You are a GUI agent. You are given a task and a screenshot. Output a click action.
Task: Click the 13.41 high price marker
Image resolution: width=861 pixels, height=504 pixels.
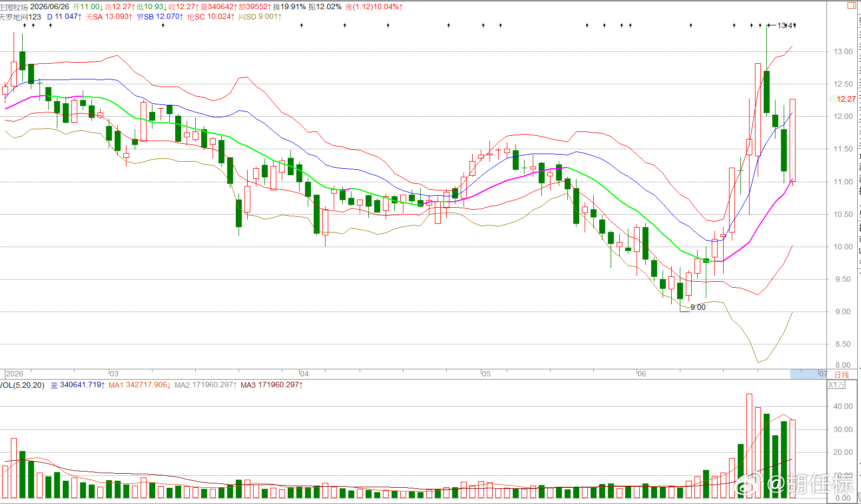click(785, 25)
